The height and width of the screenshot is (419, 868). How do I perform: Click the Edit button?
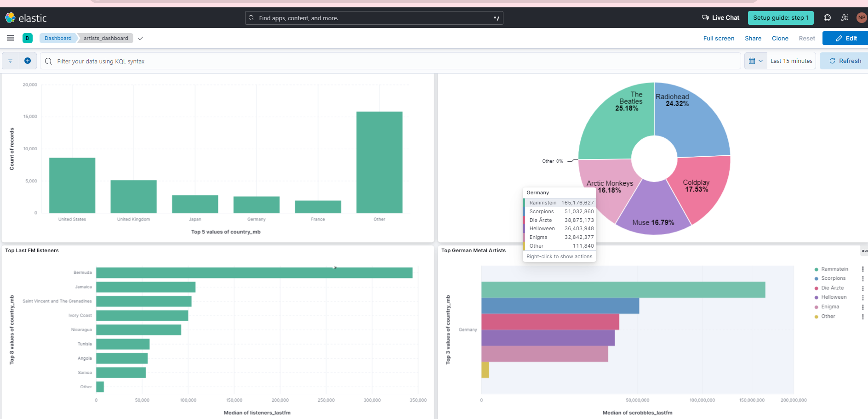pyautogui.click(x=845, y=38)
